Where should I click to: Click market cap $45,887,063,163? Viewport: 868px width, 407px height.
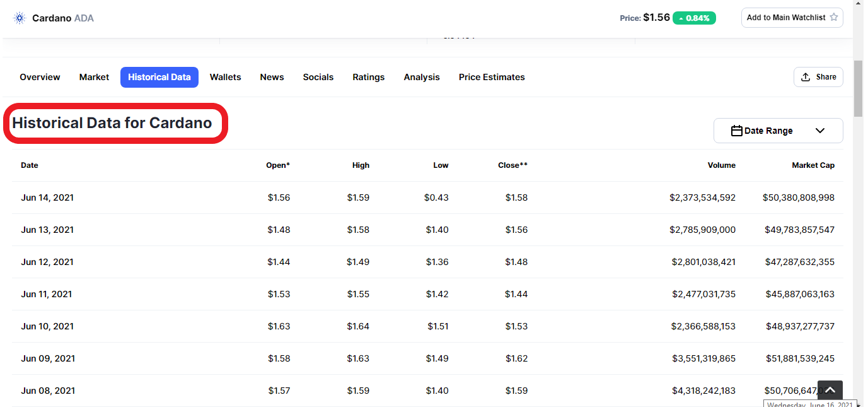(x=801, y=294)
